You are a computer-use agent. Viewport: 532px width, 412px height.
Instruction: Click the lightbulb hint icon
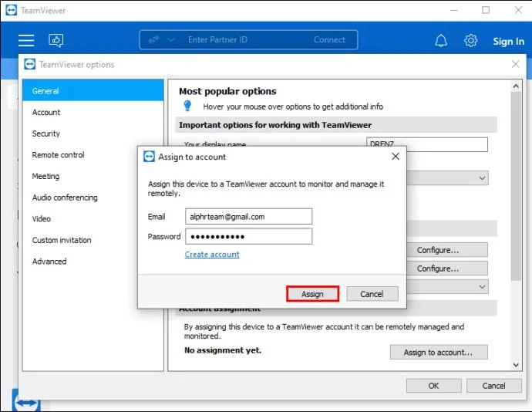pyautogui.click(x=187, y=106)
